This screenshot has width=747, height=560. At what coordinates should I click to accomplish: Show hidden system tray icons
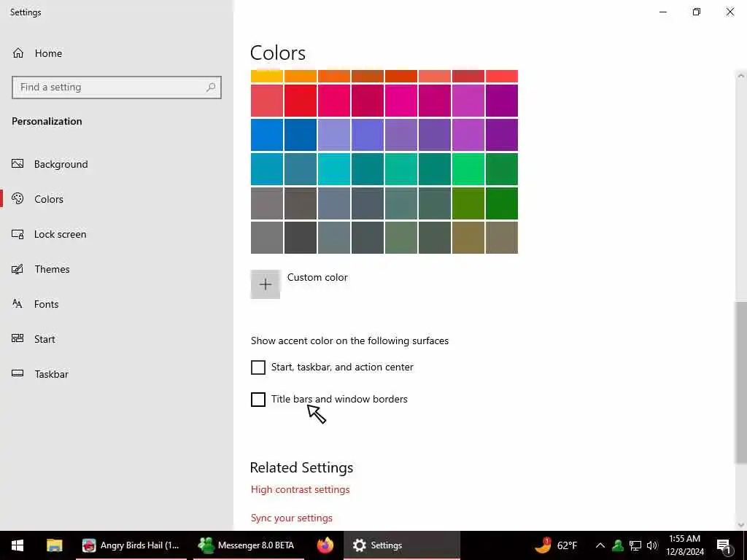[x=600, y=545]
